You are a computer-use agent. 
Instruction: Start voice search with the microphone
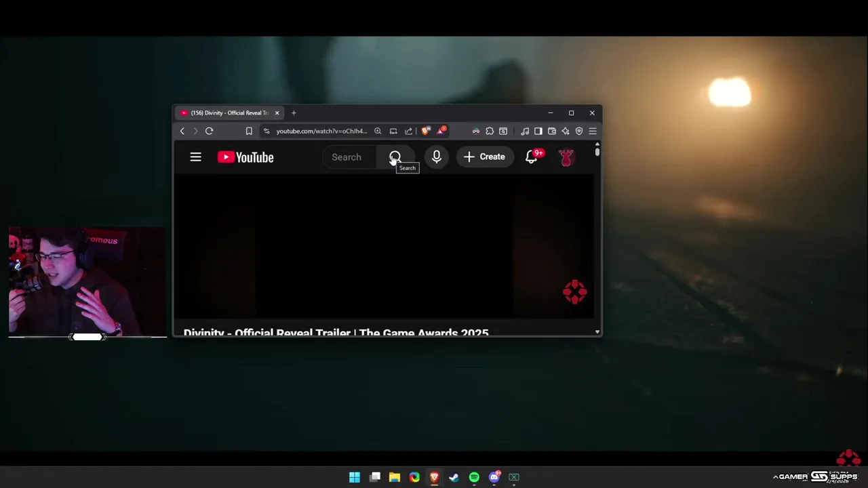437,157
